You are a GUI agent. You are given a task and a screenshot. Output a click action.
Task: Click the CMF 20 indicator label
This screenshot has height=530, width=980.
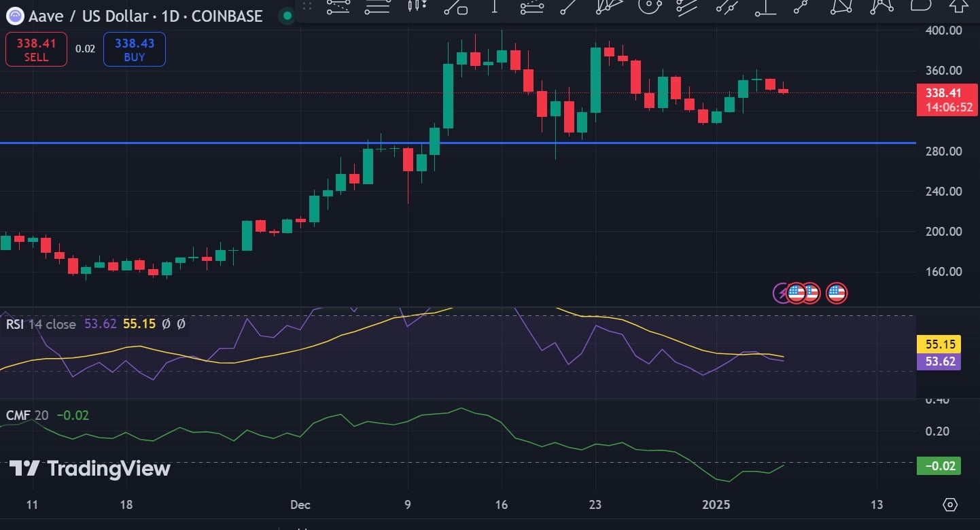[x=26, y=415]
